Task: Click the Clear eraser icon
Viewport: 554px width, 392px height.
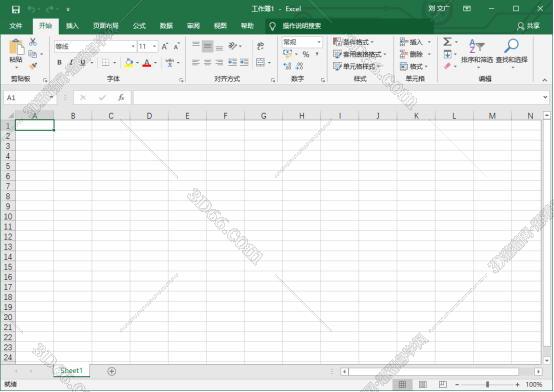Action: click(x=447, y=66)
